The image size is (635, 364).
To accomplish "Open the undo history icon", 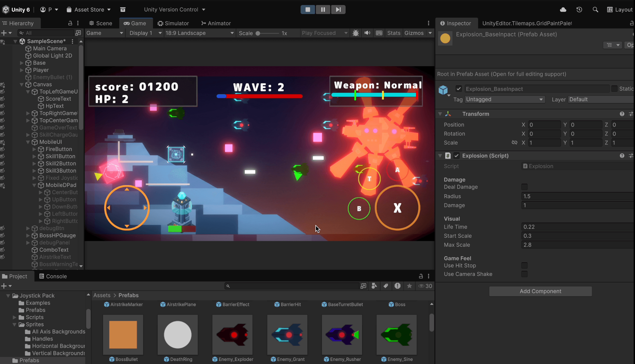I will click(x=579, y=10).
